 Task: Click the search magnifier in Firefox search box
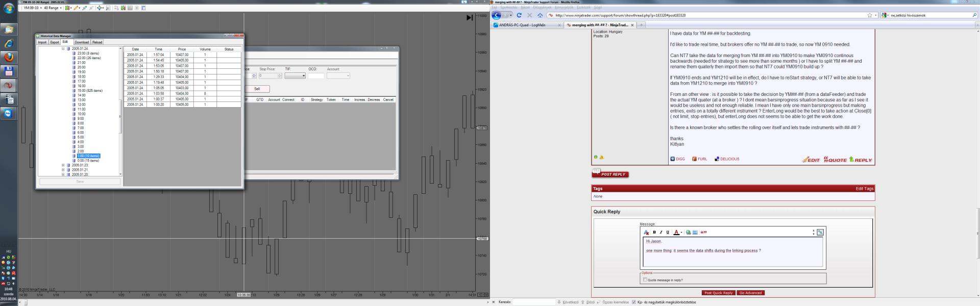click(974, 15)
